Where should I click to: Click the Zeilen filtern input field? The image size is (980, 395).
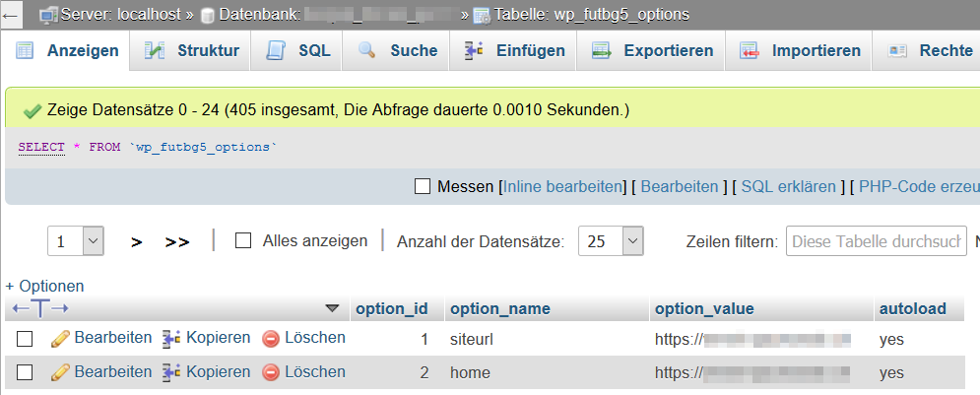(875, 241)
